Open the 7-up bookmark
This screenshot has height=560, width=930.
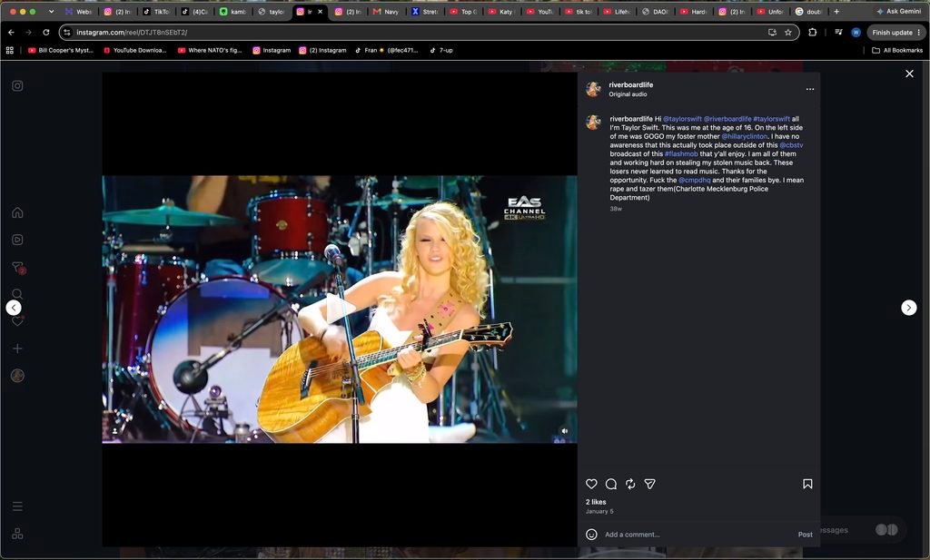(x=441, y=50)
